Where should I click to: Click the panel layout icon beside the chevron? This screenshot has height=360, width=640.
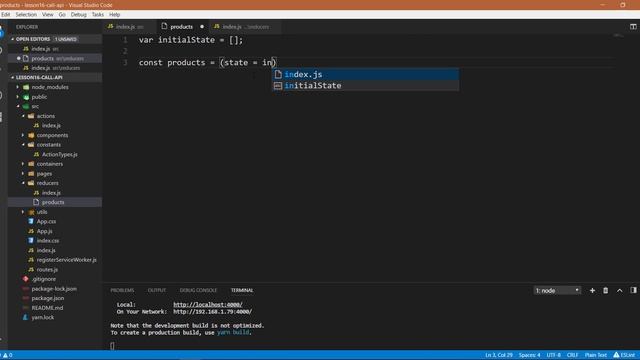point(633,290)
